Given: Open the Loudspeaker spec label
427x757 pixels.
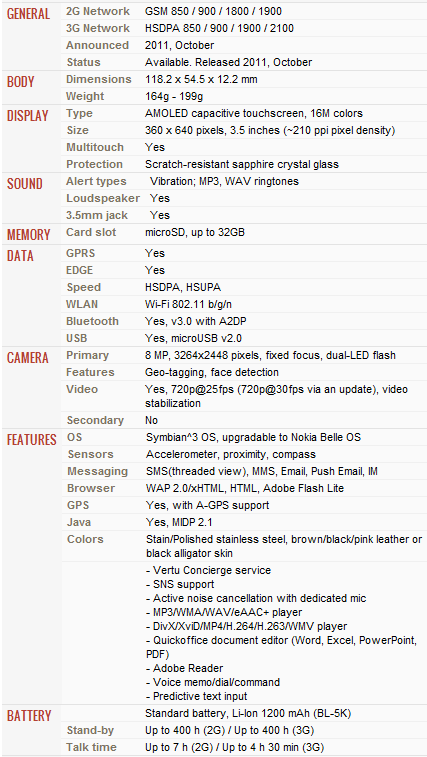Looking at the screenshot, I should tap(103, 198).
